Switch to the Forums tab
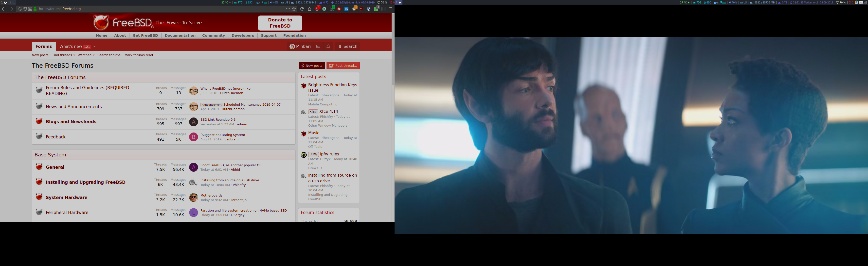This screenshot has height=266, width=868. click(43, 47)
